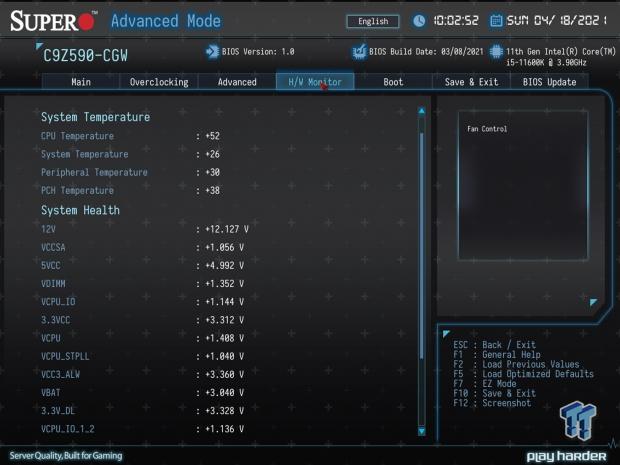Click the System Health section heading
Viewport: 620px width, 465px height.
[x=80, y=210]
